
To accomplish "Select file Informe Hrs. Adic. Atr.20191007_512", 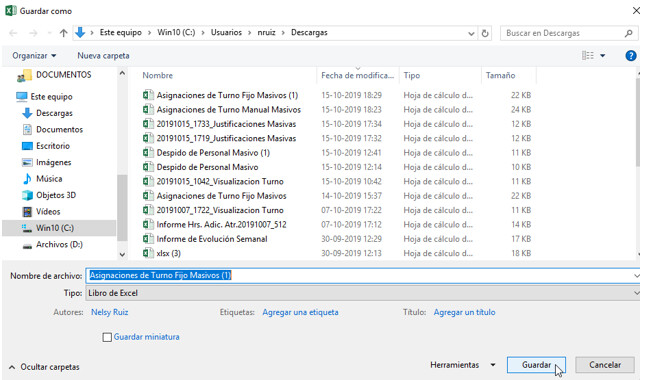I will (x=221, y=225).
